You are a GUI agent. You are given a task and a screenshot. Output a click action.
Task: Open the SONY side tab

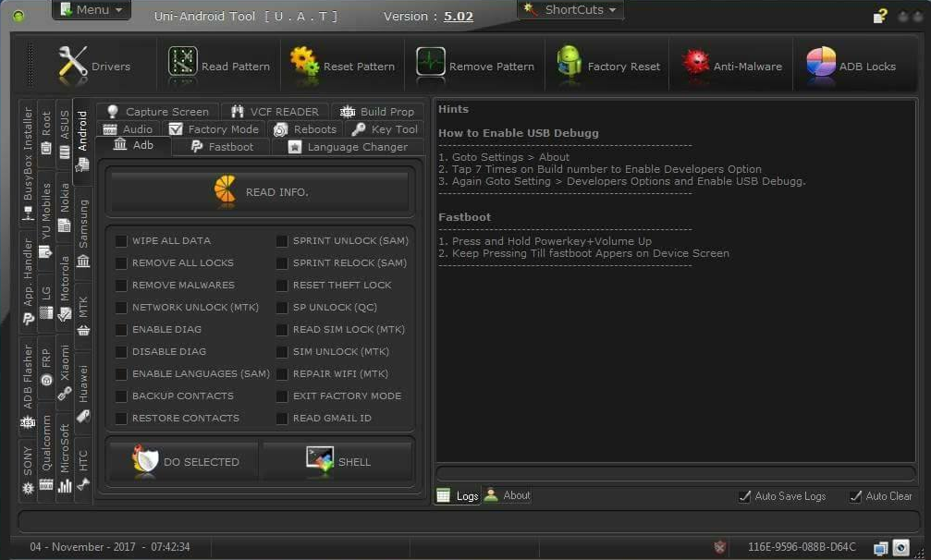[x=28, y=470]
